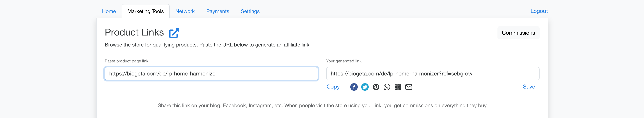644x118 pixels.
Task: Generate QR code for link
Action: coord(398,87)
